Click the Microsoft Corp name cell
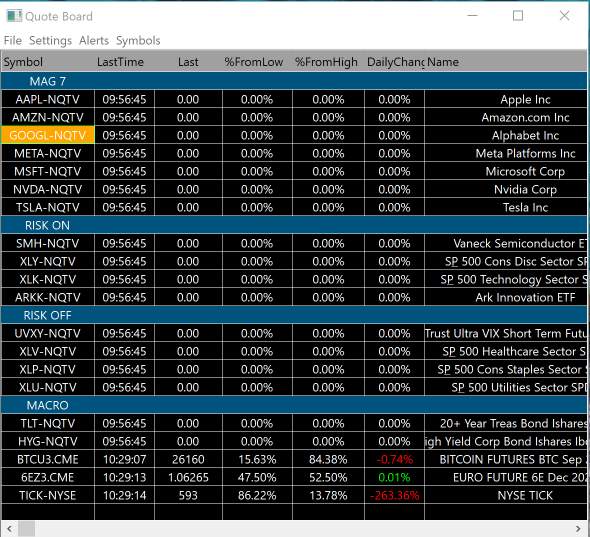 [506, 171]
